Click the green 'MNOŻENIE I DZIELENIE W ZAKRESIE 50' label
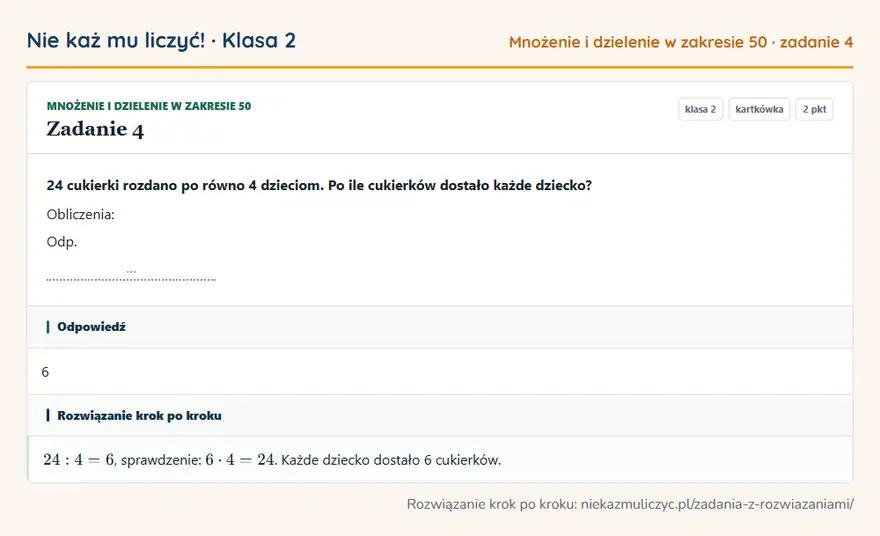880x536 pixels. (x=149, y=106)
